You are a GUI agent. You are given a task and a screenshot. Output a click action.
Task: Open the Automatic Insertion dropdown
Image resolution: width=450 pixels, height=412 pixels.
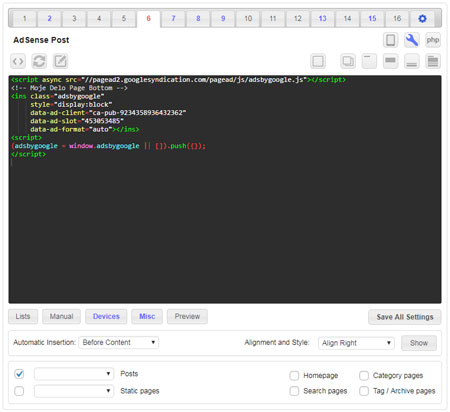click(119, 342)
